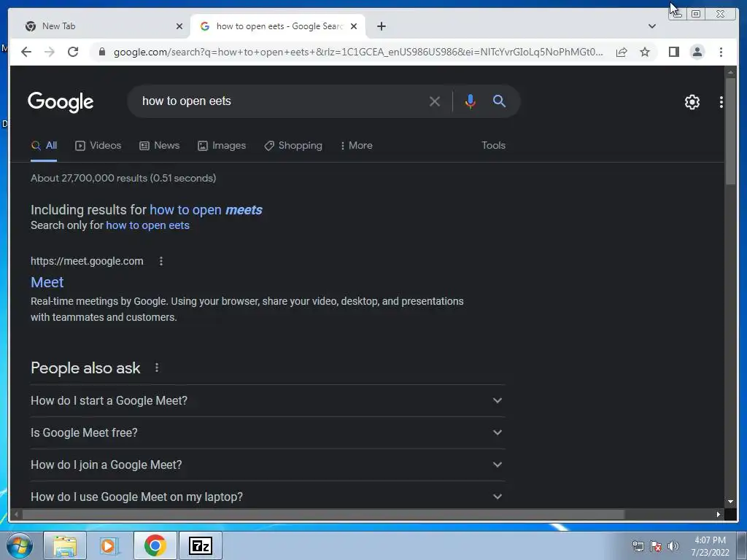Image resolution: width=747 pixels, height=560 pixels.
Task: Switch to News results
Action: click(x=159, y=145)
